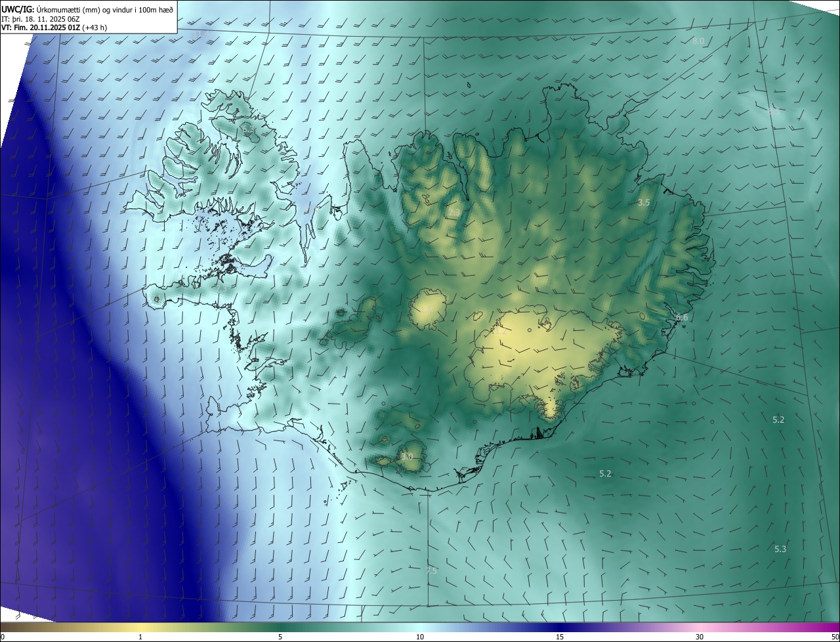Click the 3.5 value label on the map
Screen dimensions: 840x642
[x=644, y=203]
